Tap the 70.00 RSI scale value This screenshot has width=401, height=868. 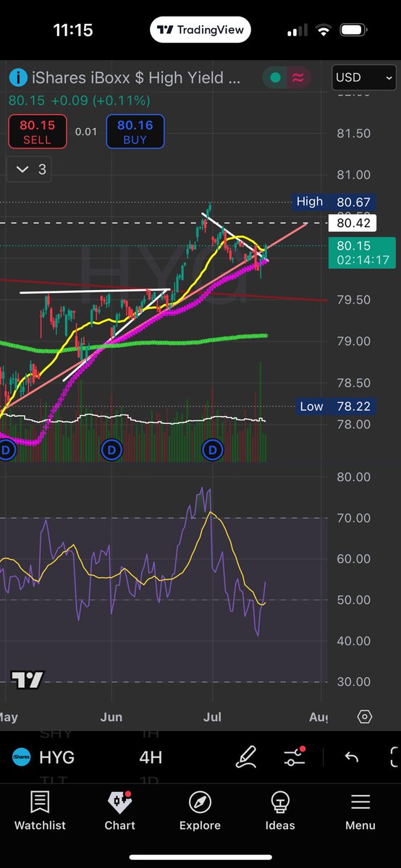[x=353, y=518]
